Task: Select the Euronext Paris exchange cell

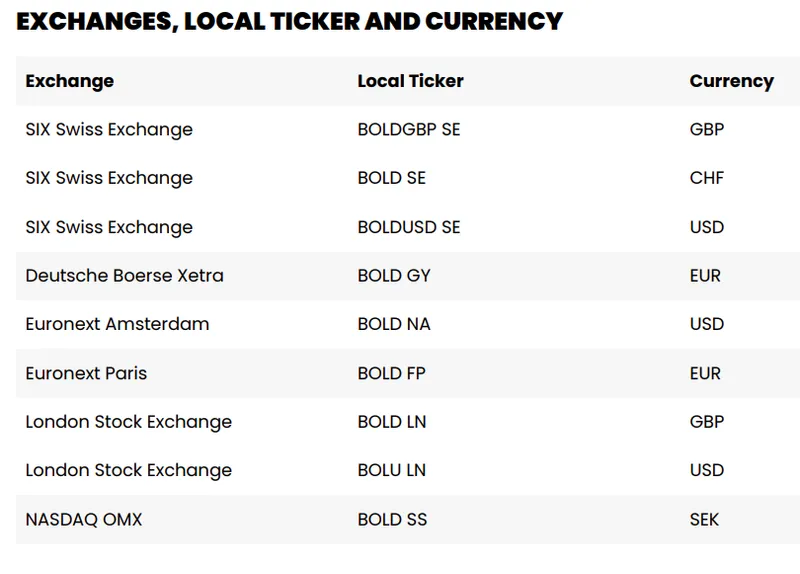Action: [86, 373]
